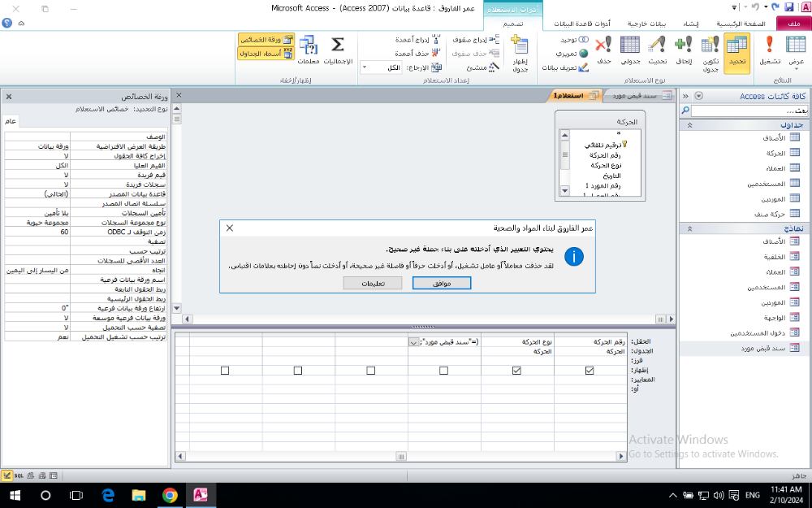Screen dimensions: 812x508
Task: Click the query grid horizontal scrollbar thumb
Action: [x=401, y=457]
